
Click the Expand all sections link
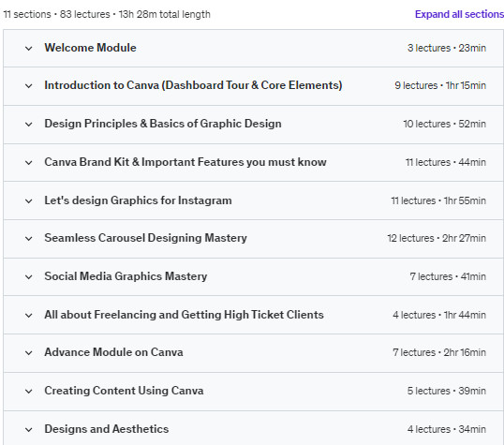(x=459, y=14)
